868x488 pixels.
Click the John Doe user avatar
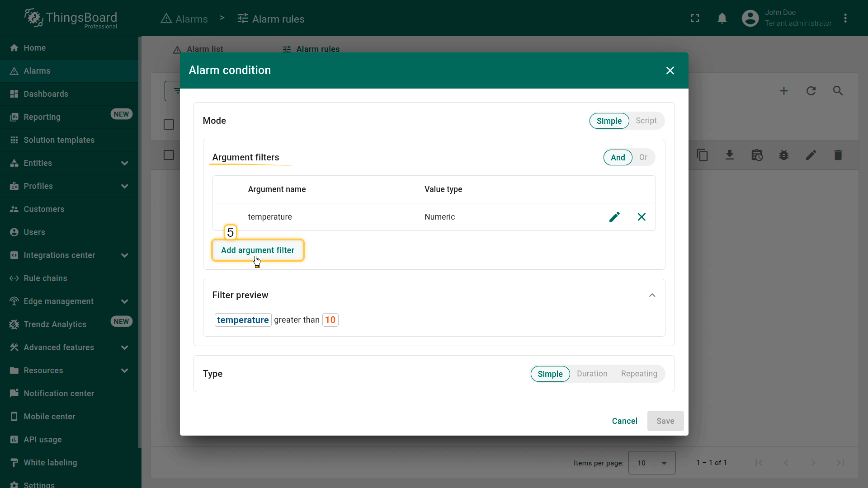click(750, 18)
